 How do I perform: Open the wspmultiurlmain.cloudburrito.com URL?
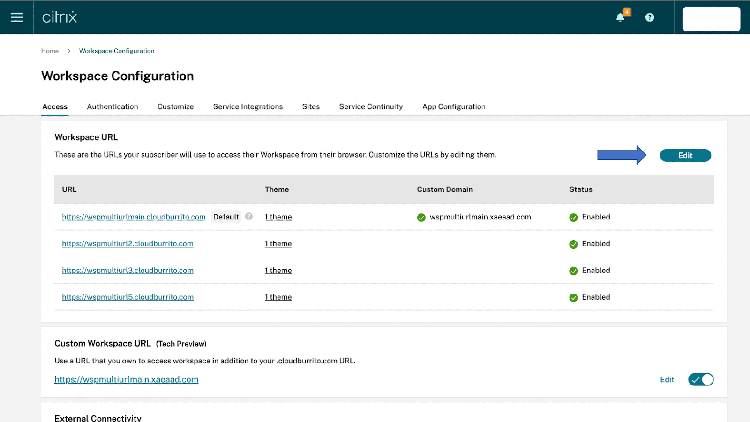pos(133,217)
